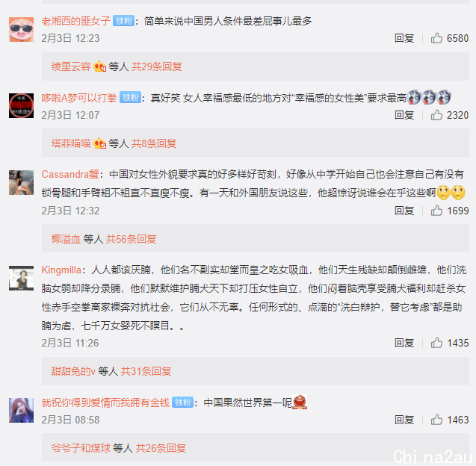Expand the 共31条回复 reply list

146,371
